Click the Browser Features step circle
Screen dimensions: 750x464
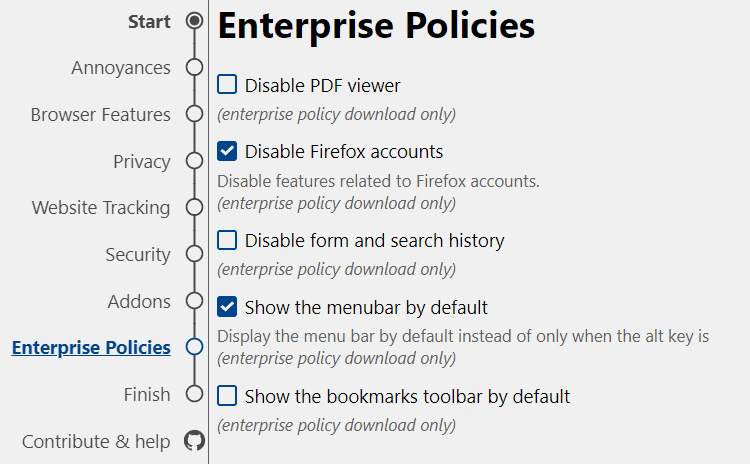195,115
